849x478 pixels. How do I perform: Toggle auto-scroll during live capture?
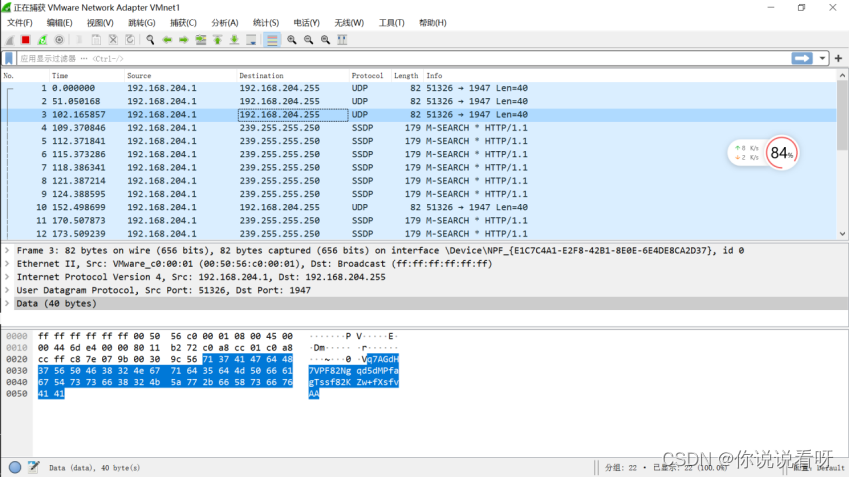pyautogui.click(x=251, y=40)
